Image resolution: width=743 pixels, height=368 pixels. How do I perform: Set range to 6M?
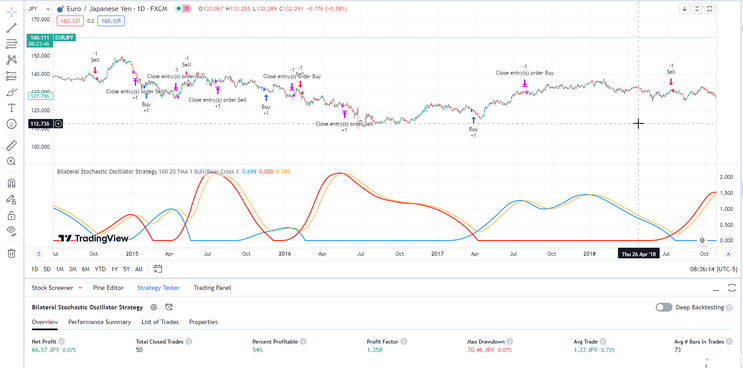pos(85,269)
